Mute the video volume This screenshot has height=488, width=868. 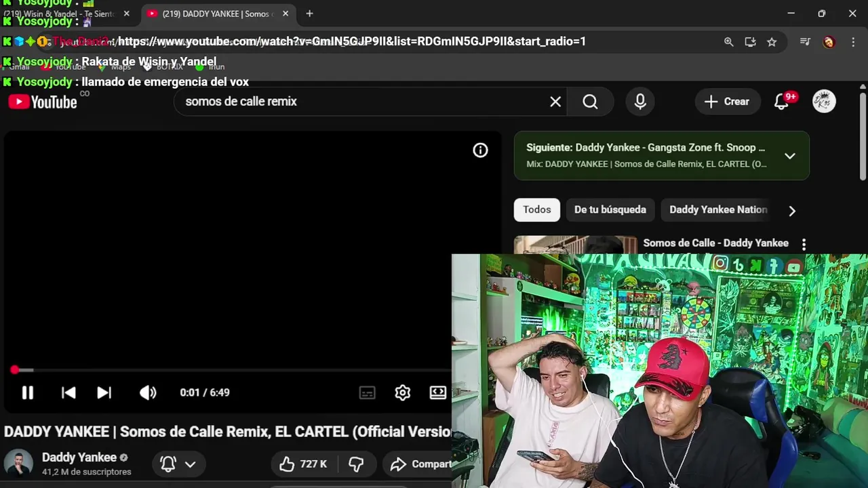[148, 392]
